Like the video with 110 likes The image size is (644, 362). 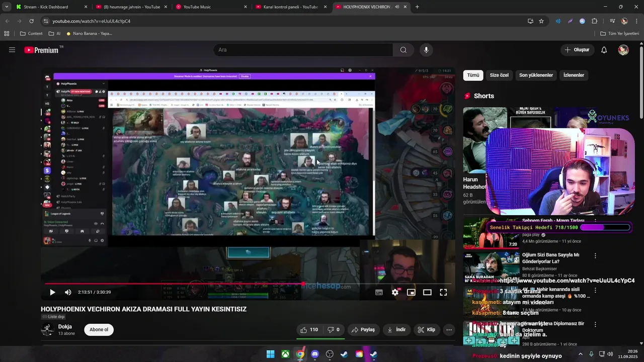(x=309, y=330)
